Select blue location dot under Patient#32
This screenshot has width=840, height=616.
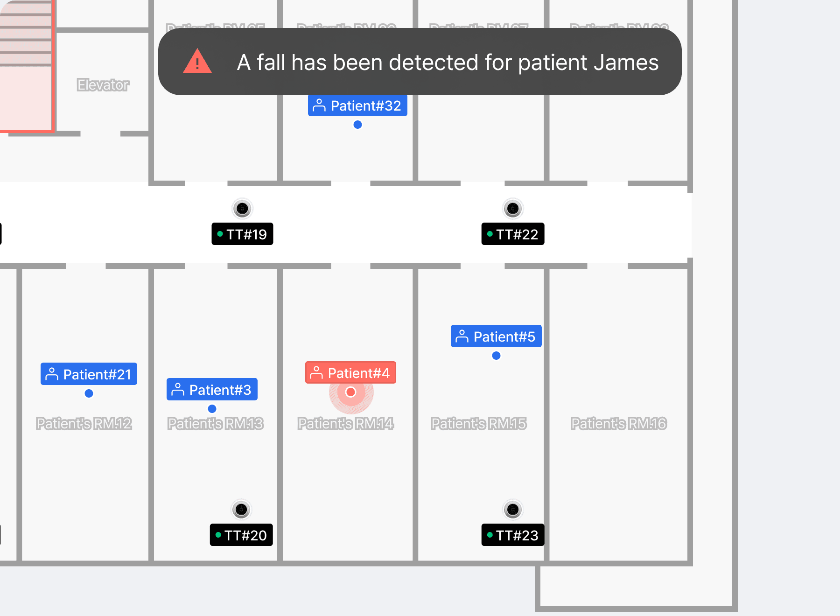pos(358,125)
